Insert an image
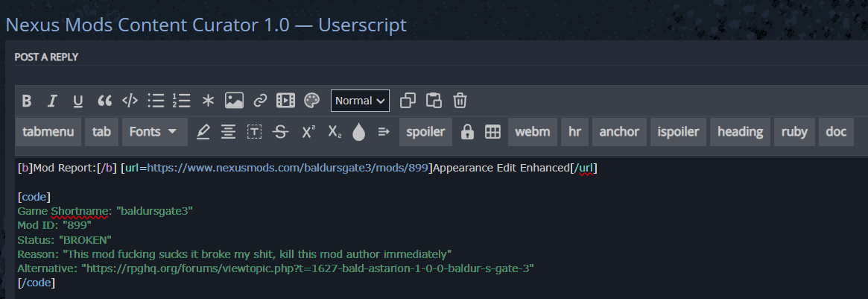Viewport: 868px width, 299px height. click(x=234, y=100)
